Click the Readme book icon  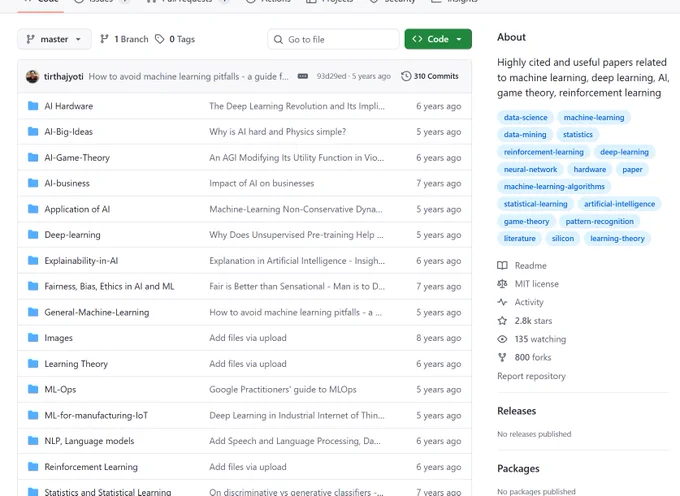502,265
